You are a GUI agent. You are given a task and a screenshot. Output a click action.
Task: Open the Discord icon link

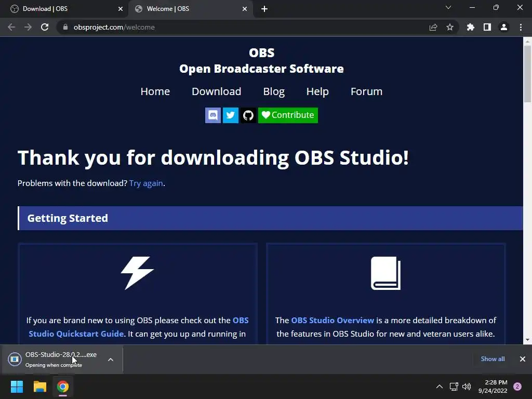point(212,115)
